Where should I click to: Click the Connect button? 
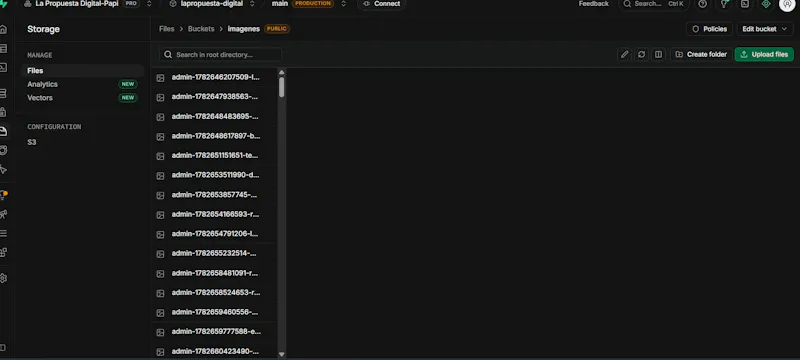[x=382, y=4]
